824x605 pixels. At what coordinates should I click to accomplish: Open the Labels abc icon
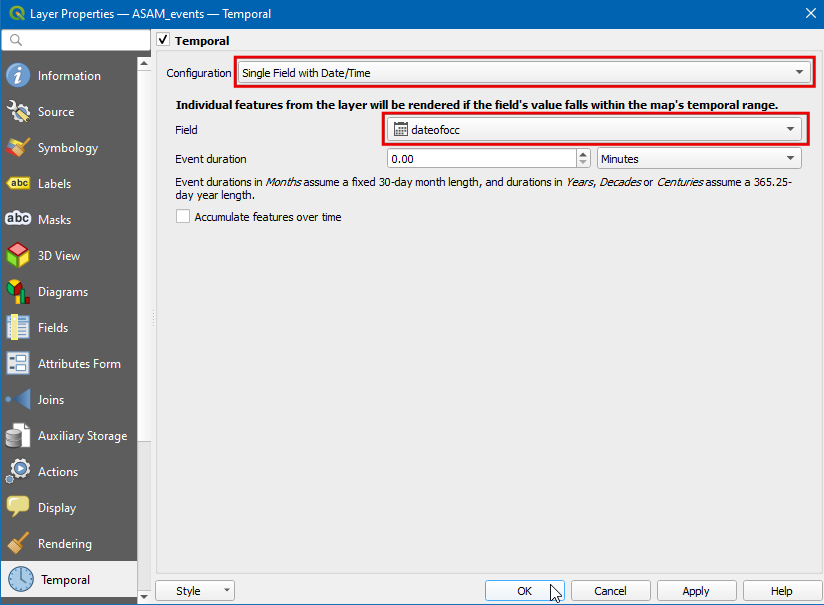[18, 183]
